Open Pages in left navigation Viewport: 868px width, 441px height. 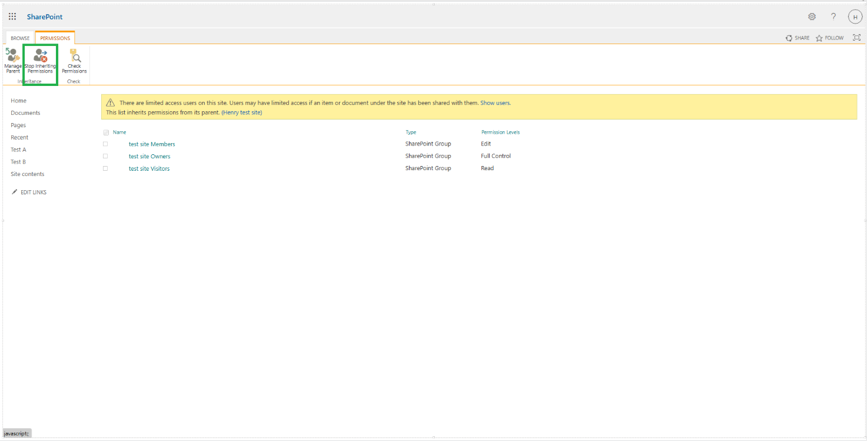(18, 125)
